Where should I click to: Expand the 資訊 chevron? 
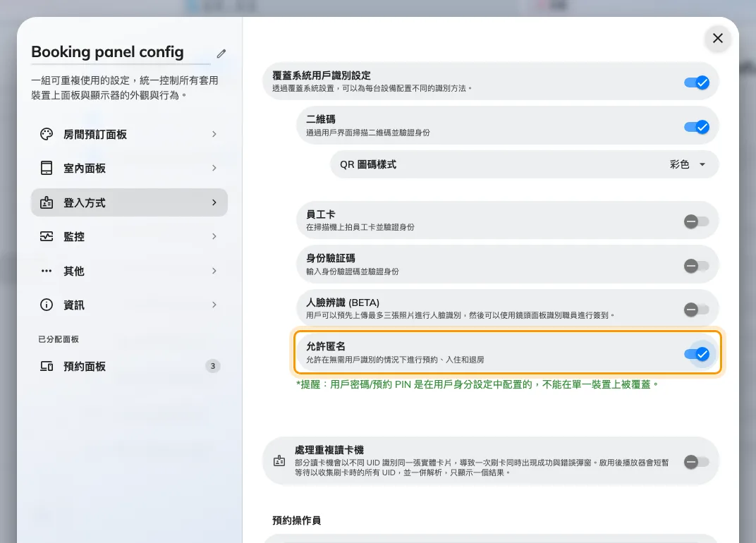tap(214, 305)
